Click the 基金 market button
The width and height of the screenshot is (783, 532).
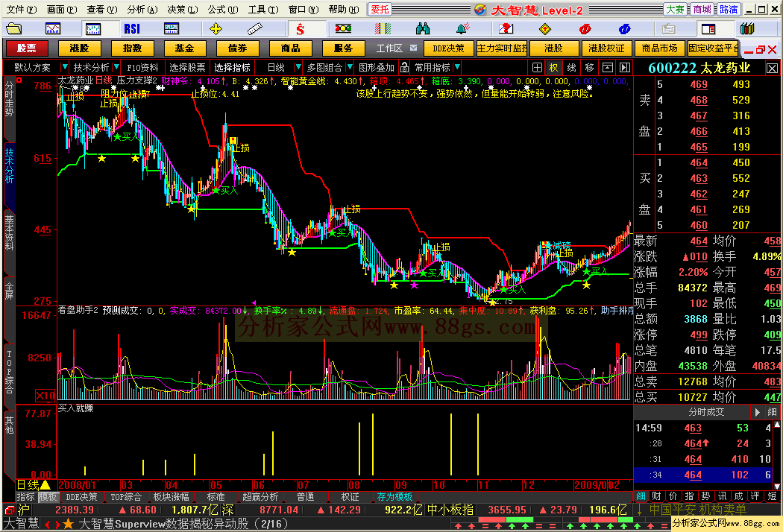click(185, 48)
